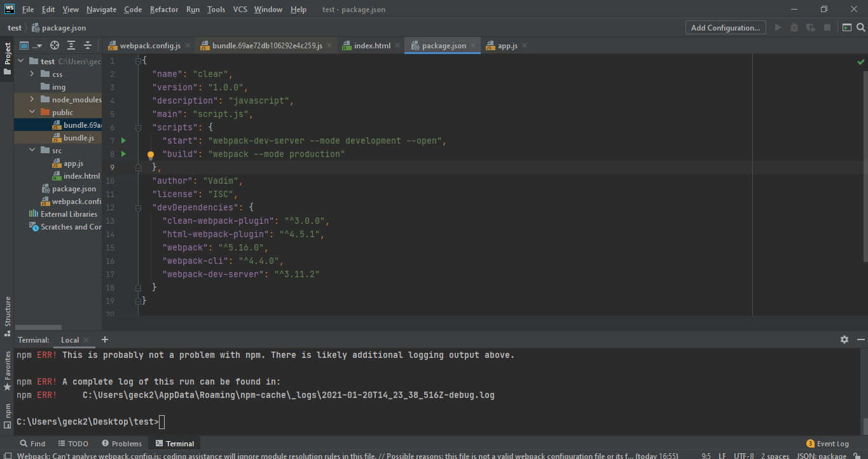Click the Run green arrow toolbar icon
868x459 pixels.
pyautogui.click(x=778, y=27)
